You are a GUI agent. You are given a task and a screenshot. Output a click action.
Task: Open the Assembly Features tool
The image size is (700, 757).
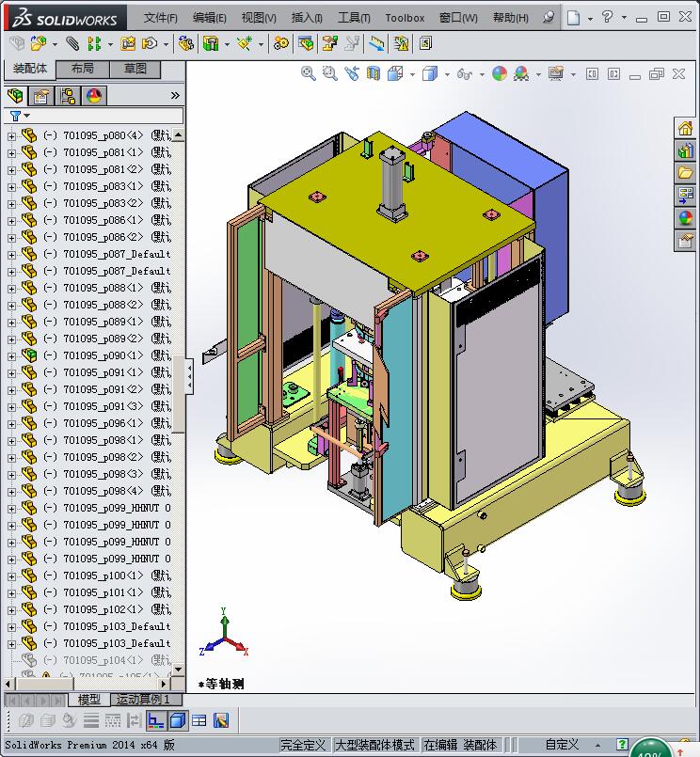tap(211, 44)
